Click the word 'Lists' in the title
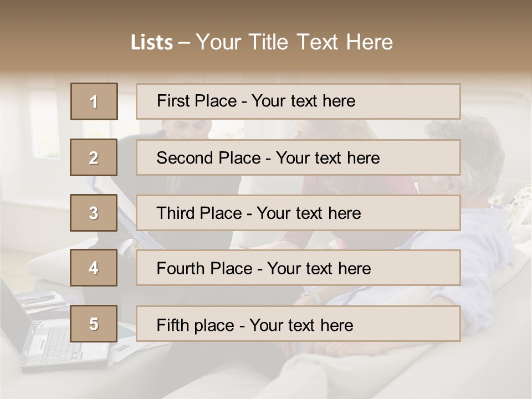 tap(151, 43)
